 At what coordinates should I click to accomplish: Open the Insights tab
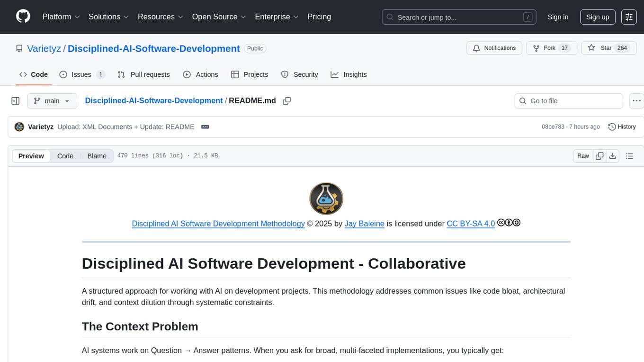pos(349,74)
